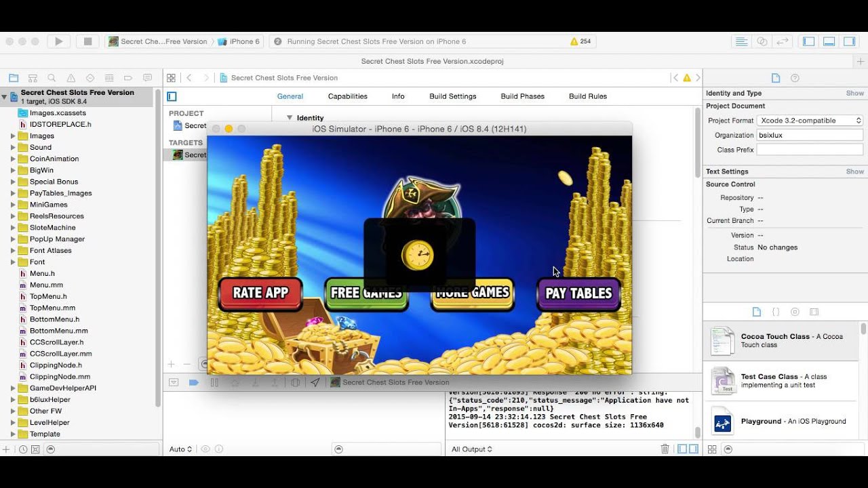The height and width of the screenshot is (488, 868).
Task: Simulate location arrow in debug bar
Action: pyautogui.click(x=315, y=382)
